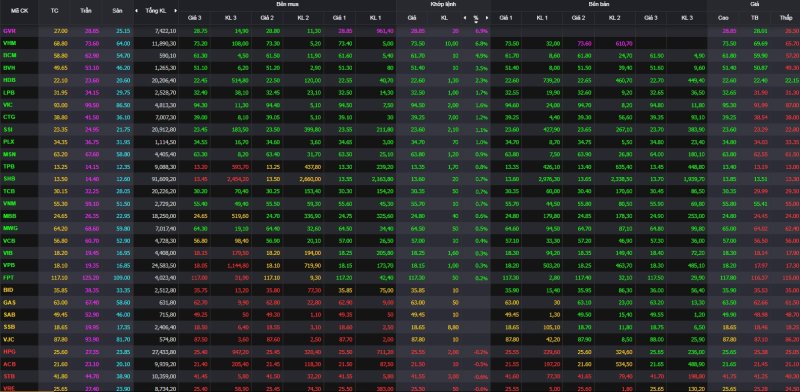800x392 pixels.
Task: Click left arrow beside Tổng KL header
Action: [136, 11]
